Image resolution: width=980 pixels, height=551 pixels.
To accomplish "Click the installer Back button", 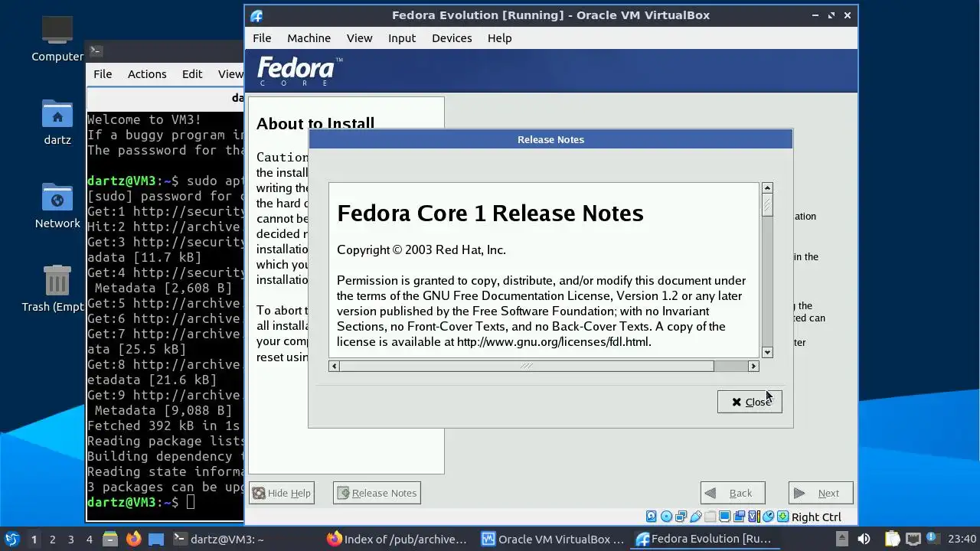I will point(733,493).
